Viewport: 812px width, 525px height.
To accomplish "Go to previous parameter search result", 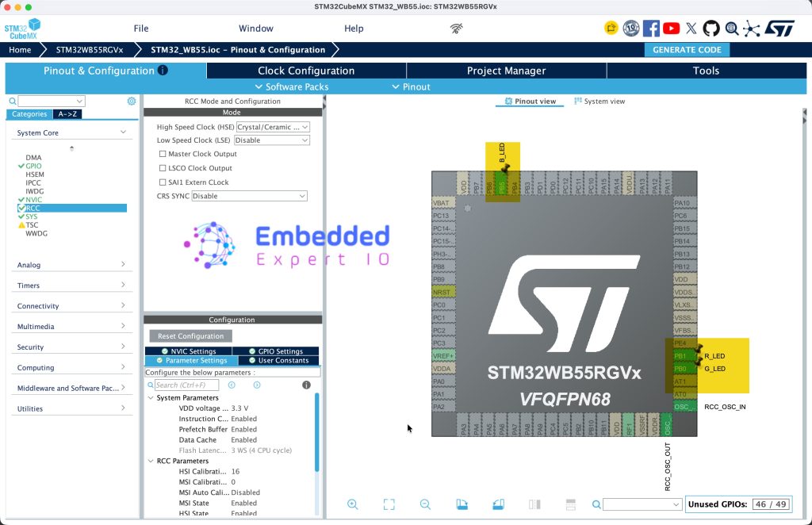I will pyautogui.click(x=232, y=385).
